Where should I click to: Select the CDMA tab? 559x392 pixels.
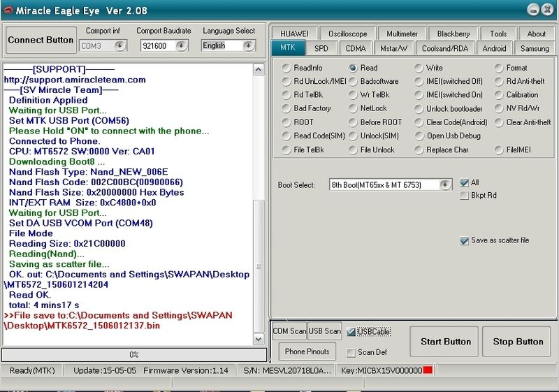[356, 48]
